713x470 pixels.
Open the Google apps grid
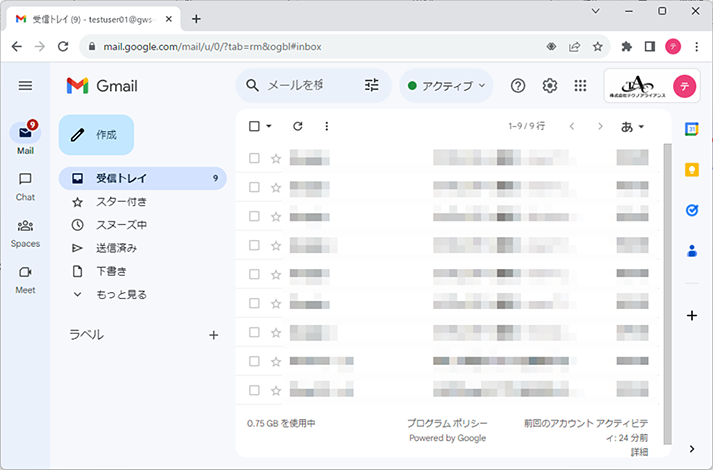(x=580, y=85)
